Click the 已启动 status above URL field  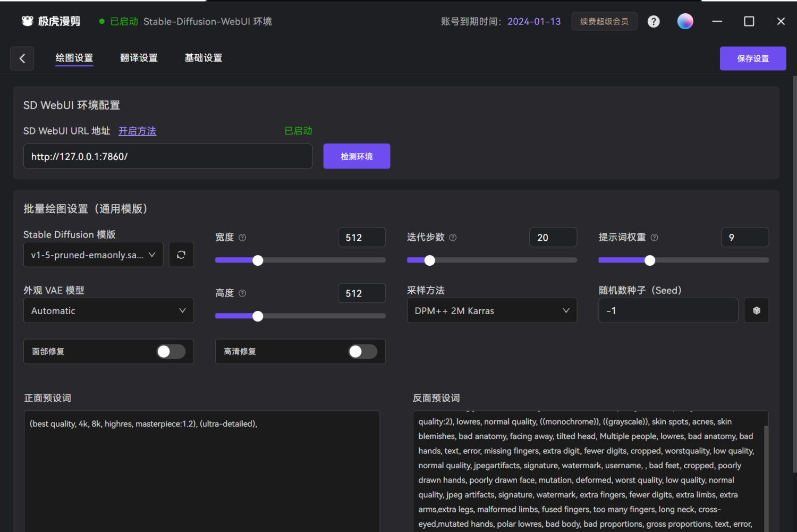(298, 131)
